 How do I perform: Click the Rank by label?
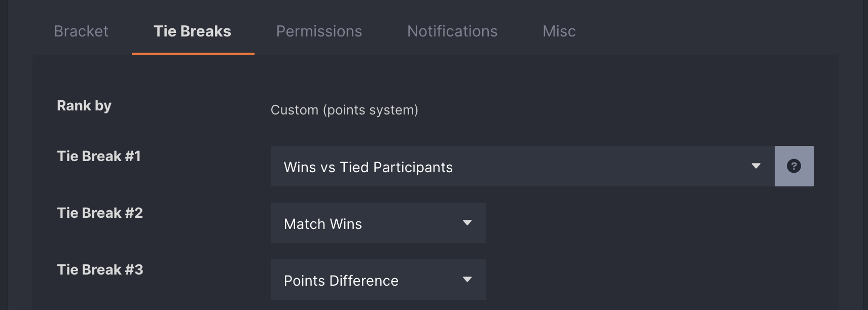coord(84,106)
